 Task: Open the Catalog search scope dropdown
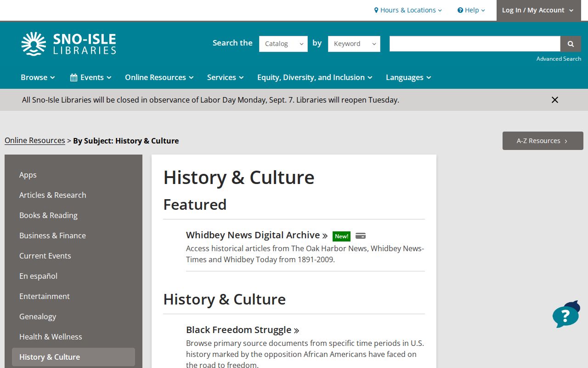pos(283,44)
